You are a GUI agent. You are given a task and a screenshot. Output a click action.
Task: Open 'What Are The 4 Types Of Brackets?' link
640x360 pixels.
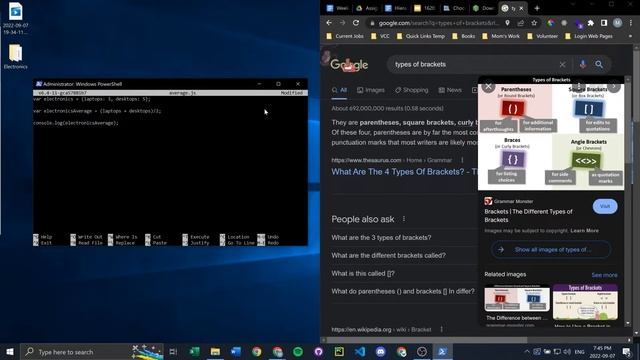click(x=404, y=172)
